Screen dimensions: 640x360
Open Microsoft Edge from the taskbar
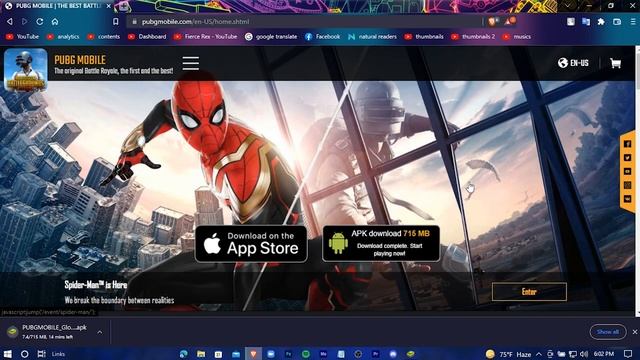tap(184, 354)
